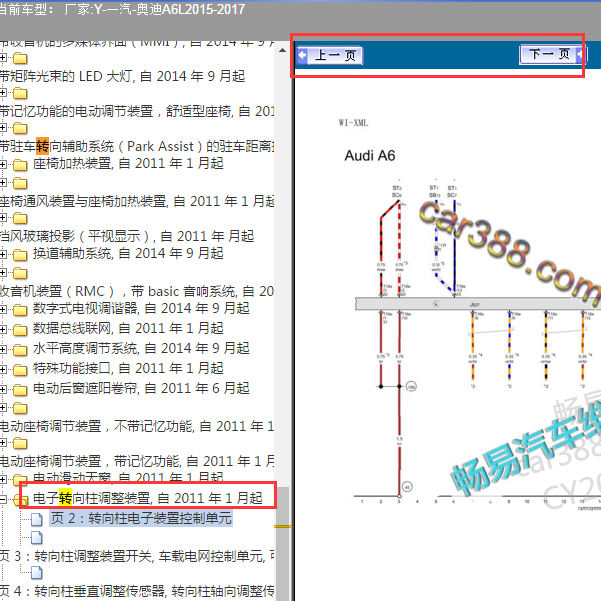This screenshot has width=601, height=601.
Task: Click the Audi A6 diagram title
Action: point(369,156)
